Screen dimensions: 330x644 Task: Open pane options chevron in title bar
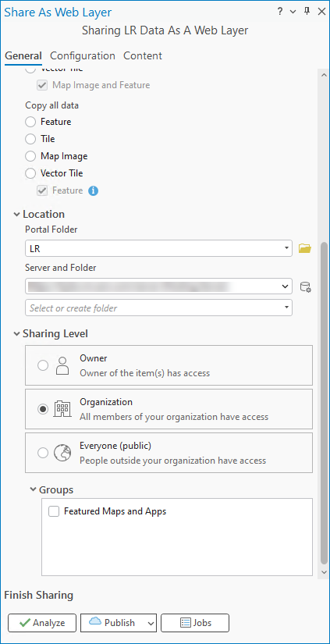[293, 12]
